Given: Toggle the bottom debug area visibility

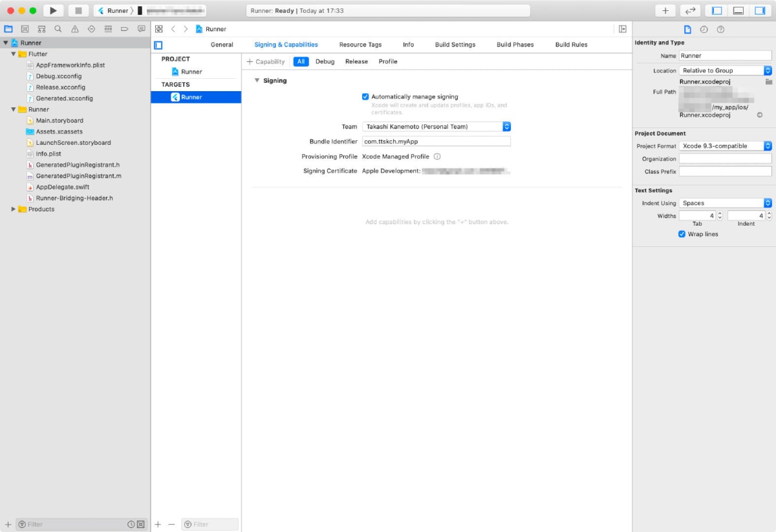Looking at the screenshot, I should point(738,10).
